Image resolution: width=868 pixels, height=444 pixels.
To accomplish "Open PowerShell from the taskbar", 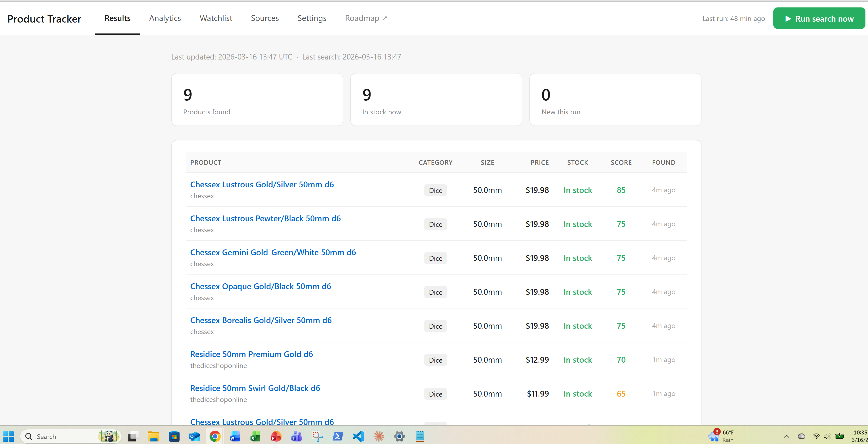I will point(338,437).
